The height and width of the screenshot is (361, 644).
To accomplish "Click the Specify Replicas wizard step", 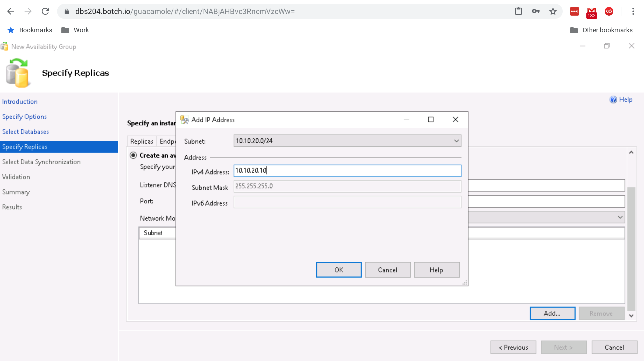I will click(x=25, y=146).
